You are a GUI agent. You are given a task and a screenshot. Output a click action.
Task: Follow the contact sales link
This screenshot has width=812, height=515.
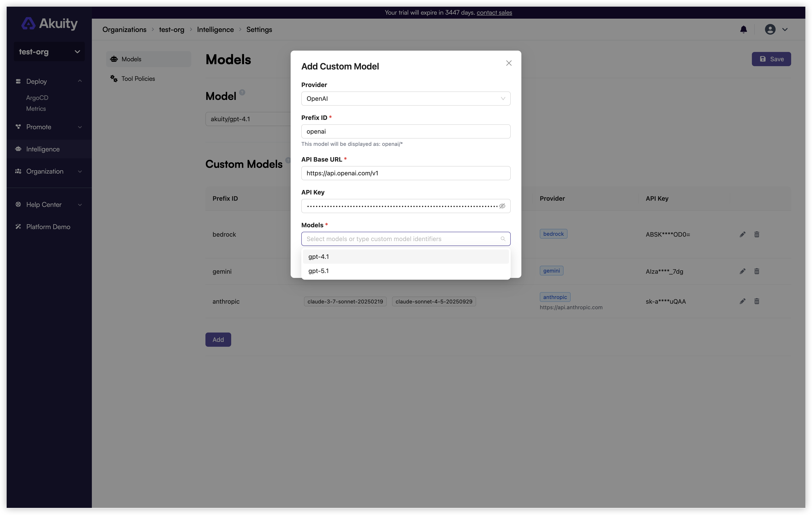pos(494,12)
